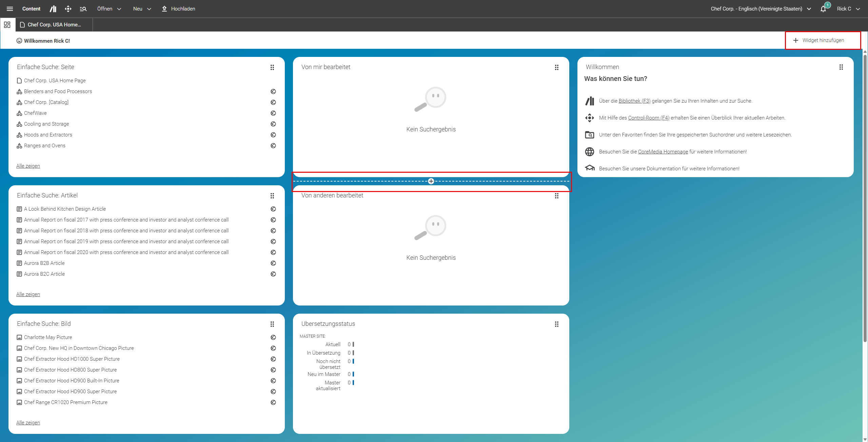Click status icon for Charlotte May Picture
Image resolution: width=868 pixels, height=442 pixels.
(x=273, y=337)
